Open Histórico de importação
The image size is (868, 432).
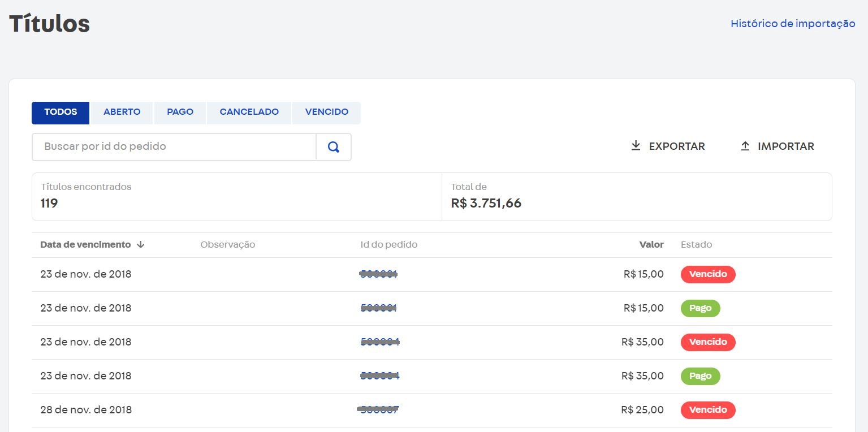(792, 23)
